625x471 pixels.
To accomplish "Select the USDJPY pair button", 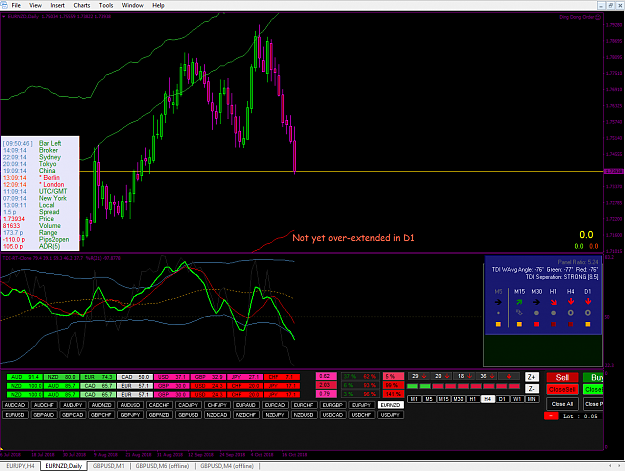I will [391, 415].
